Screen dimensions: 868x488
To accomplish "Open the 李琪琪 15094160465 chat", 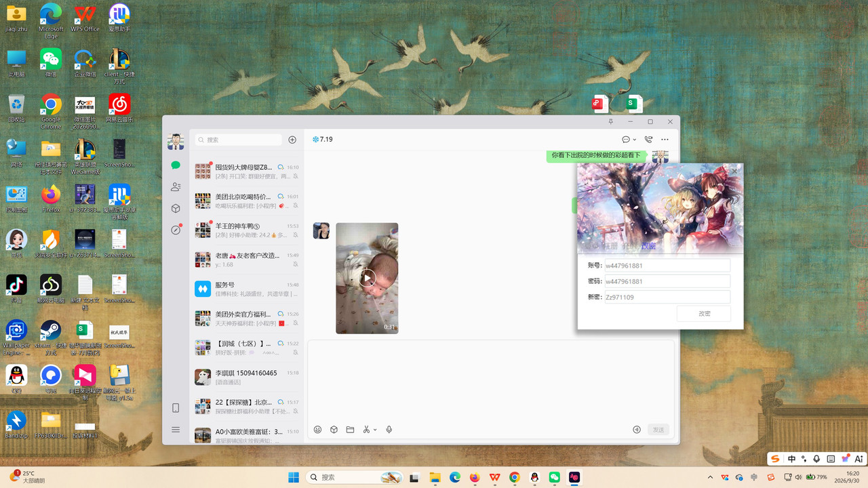I will [246, 377].
